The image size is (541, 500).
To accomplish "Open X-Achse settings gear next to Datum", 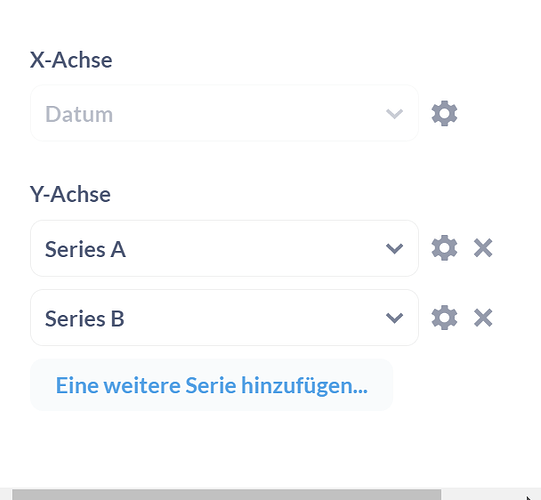I will point(444,114).
